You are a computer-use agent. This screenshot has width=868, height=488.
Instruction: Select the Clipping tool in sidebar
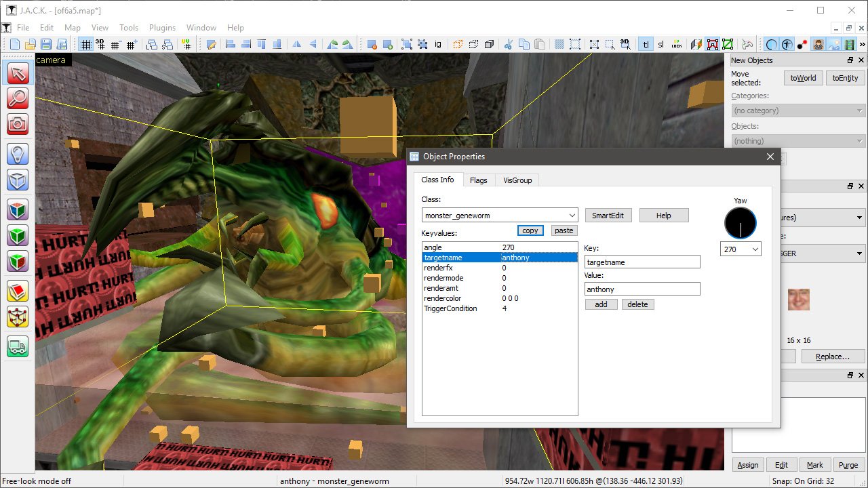pos(18,291)
